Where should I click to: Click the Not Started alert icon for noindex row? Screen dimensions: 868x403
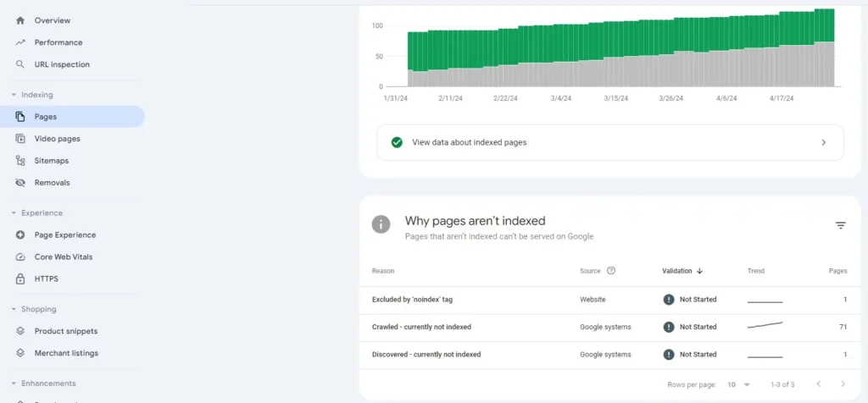[669, 299]
